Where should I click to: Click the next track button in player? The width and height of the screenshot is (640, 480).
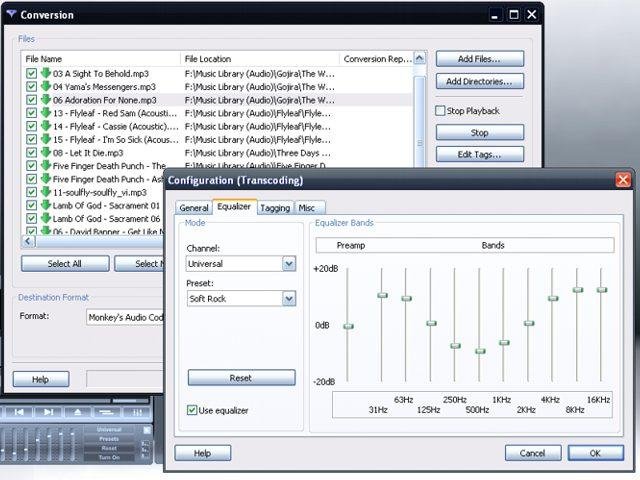(x=47, y=411)
